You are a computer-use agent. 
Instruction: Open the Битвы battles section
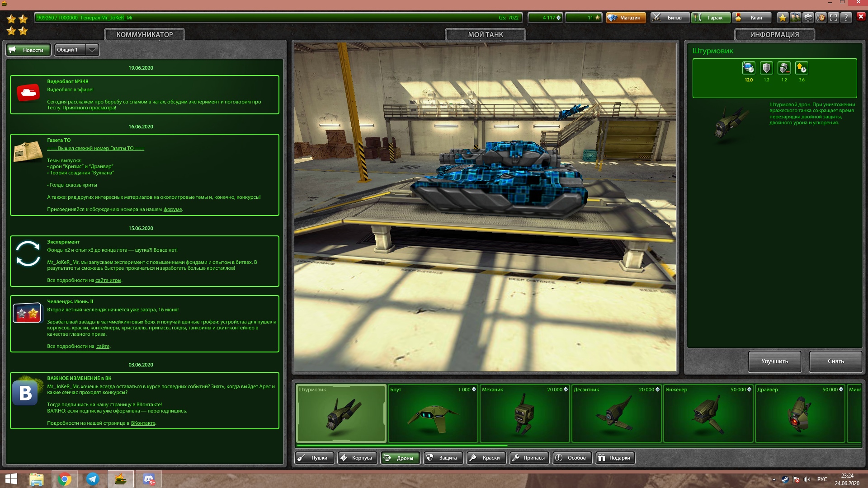pos(670,18)
